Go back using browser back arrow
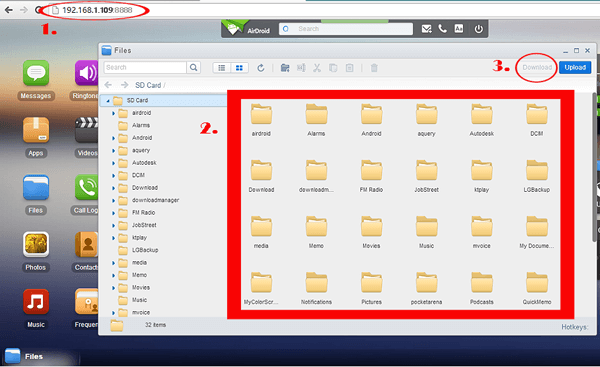The height and width of the screenshot is (367, 600). 8,10
